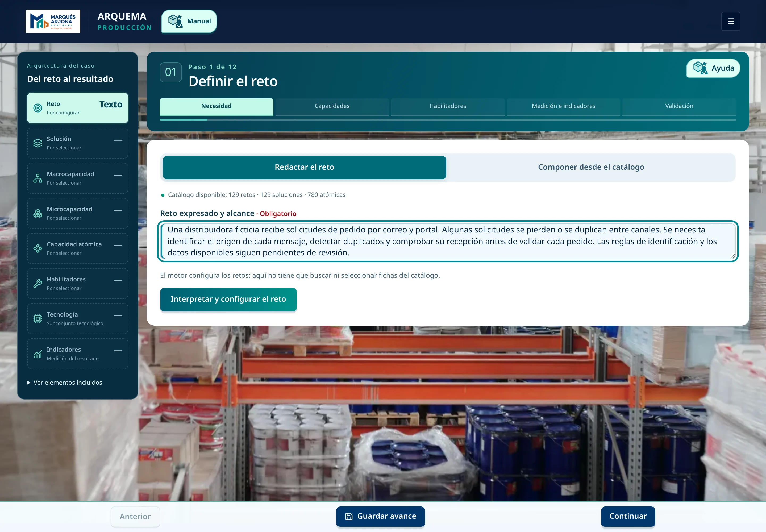This screenshot has width=766, height=532.
Task: Click the Tecnología chip icon
Action: click(38, 319)
